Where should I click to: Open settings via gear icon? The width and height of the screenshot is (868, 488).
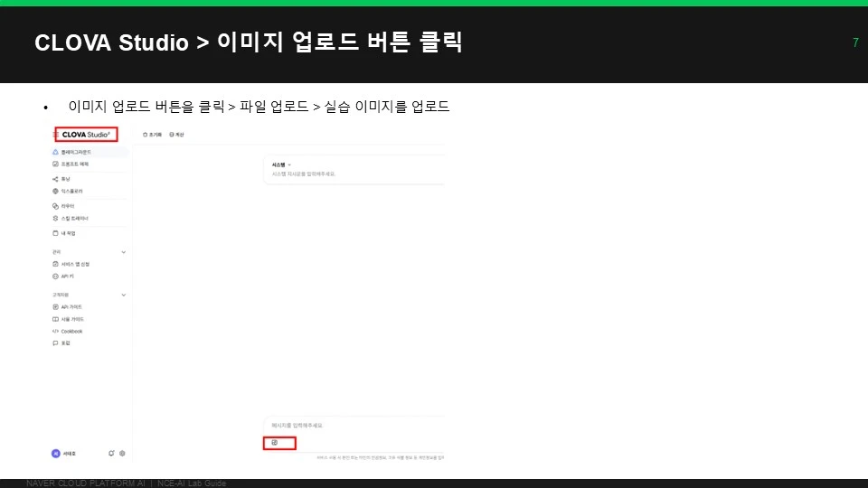(x=122, y=454)
